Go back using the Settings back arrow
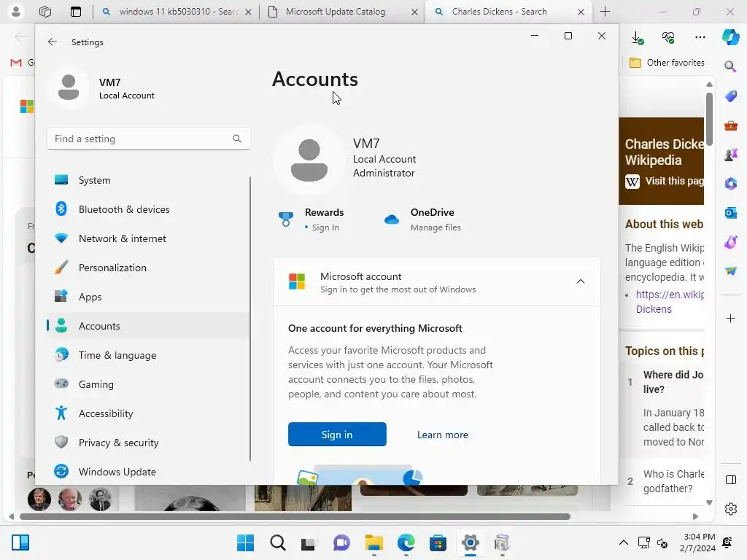The width and height of the screenshot is (747, 560). [x=53, y=42]
